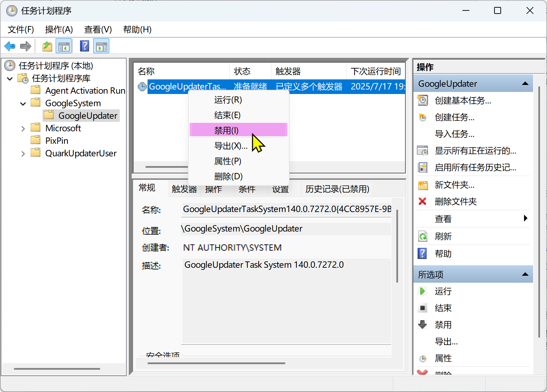The height and width of the screenshot is (392, 547).
Task: Collapse the 所选项 section in actions pane
Action: tap(525, 274)
